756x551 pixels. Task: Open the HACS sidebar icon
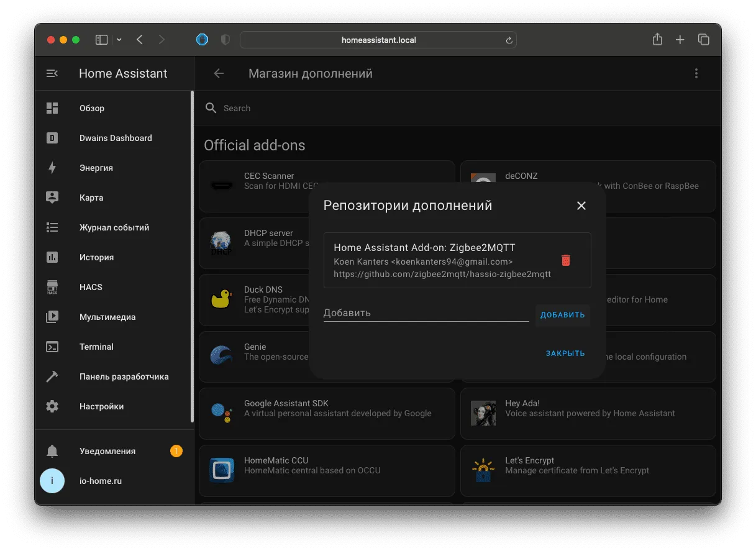[x=52, y=287]
